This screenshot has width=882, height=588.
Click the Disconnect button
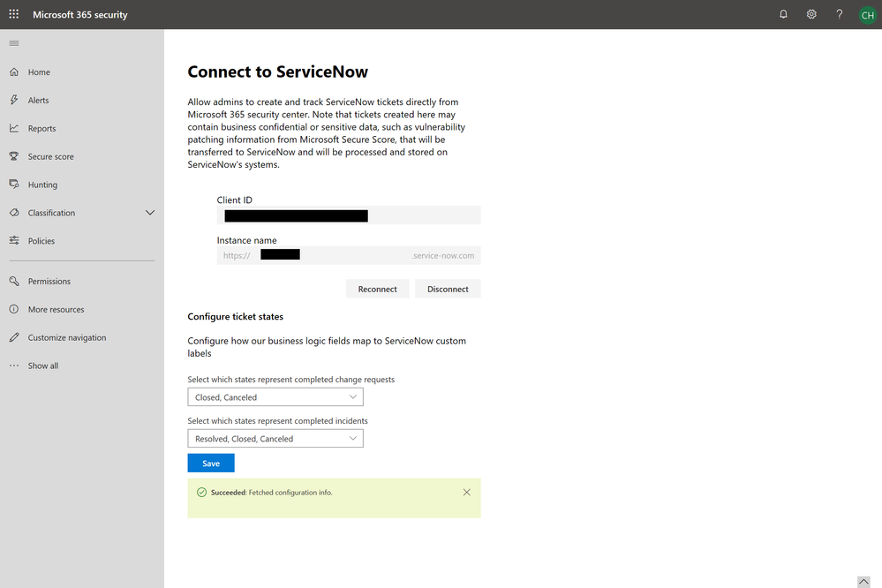448,289
